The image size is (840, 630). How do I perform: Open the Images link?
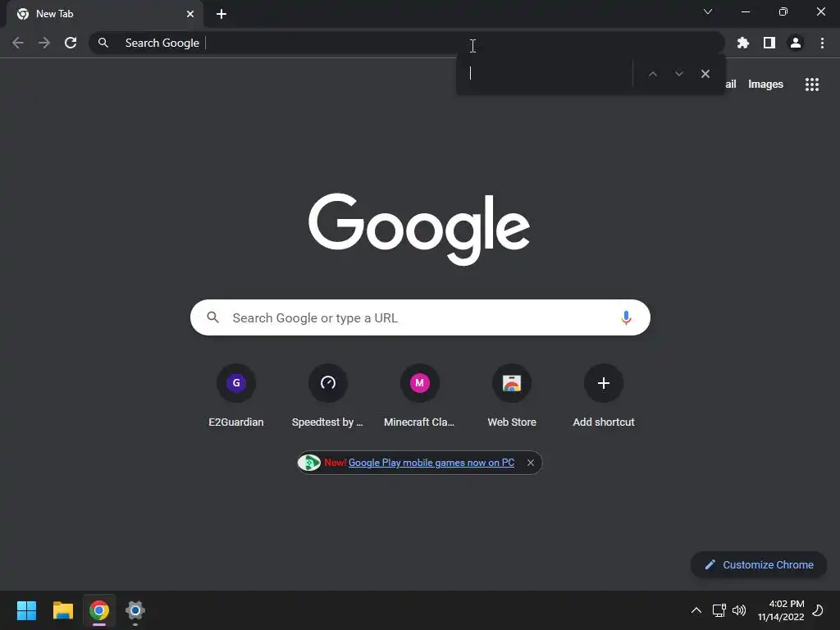tap(765, 84)
